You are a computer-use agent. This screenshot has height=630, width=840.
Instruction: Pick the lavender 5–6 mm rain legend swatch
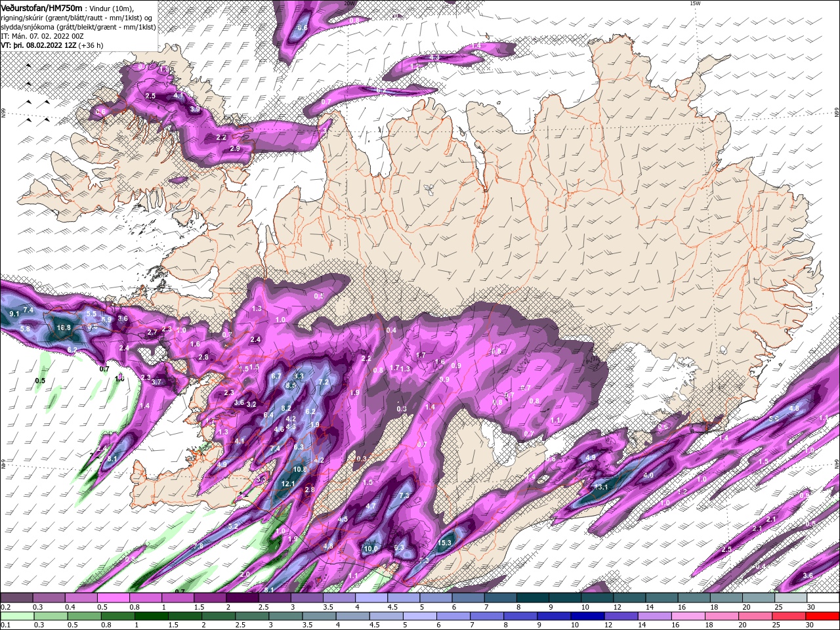420,616
